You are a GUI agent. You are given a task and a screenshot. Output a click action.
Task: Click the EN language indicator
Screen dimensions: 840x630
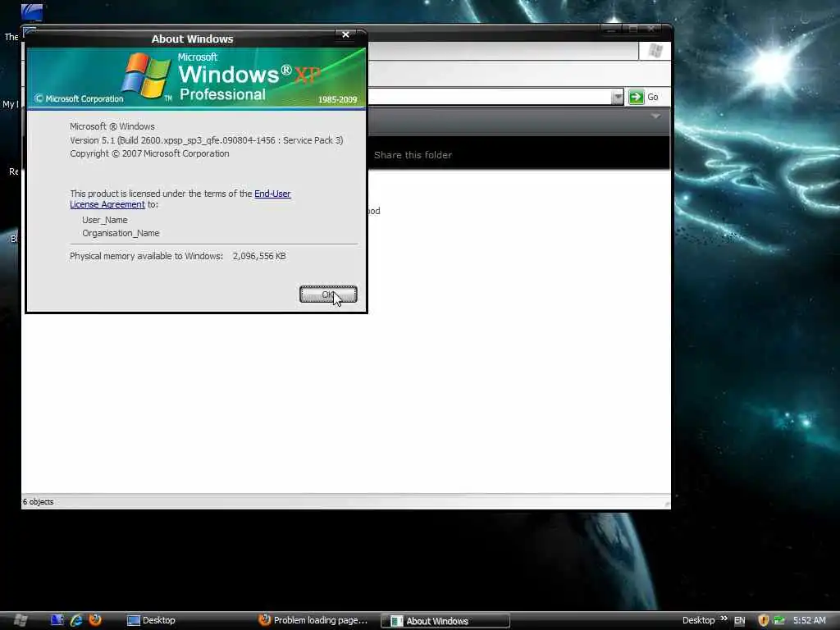pyautogui.click(x=739, y=620)
